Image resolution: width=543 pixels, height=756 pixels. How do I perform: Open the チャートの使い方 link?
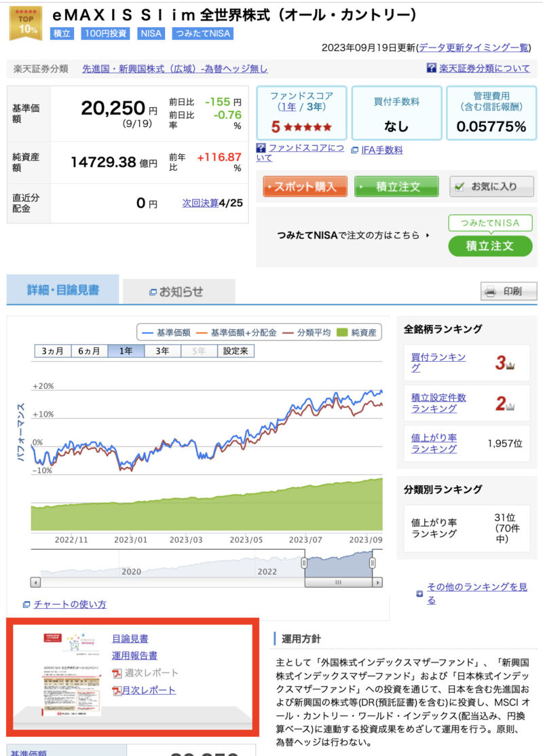[x=70, y=604]
